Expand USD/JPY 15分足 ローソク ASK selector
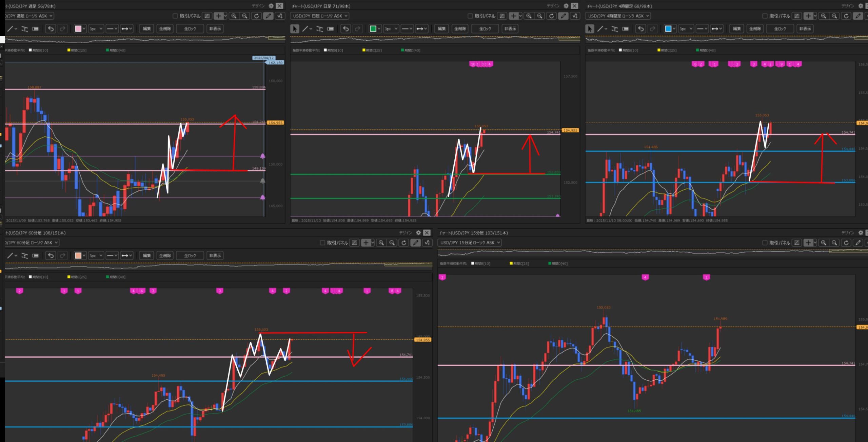 pyautogui.click(x=470, y=243)
